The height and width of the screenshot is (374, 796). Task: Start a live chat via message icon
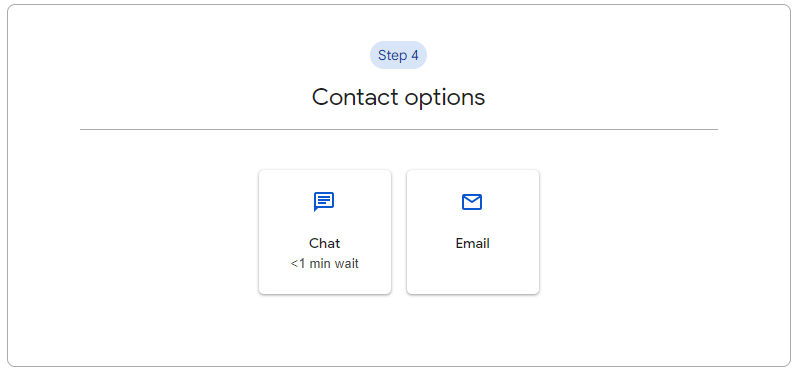coord(324,202)
